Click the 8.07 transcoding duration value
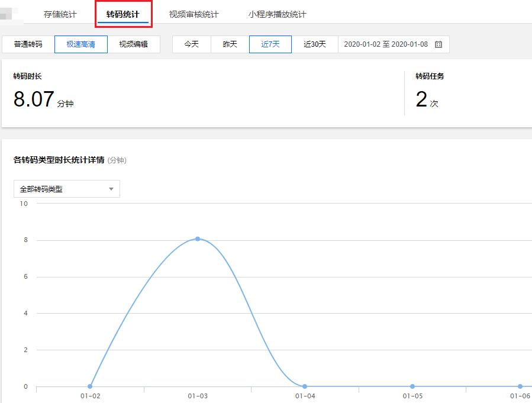 pos(34,99)
